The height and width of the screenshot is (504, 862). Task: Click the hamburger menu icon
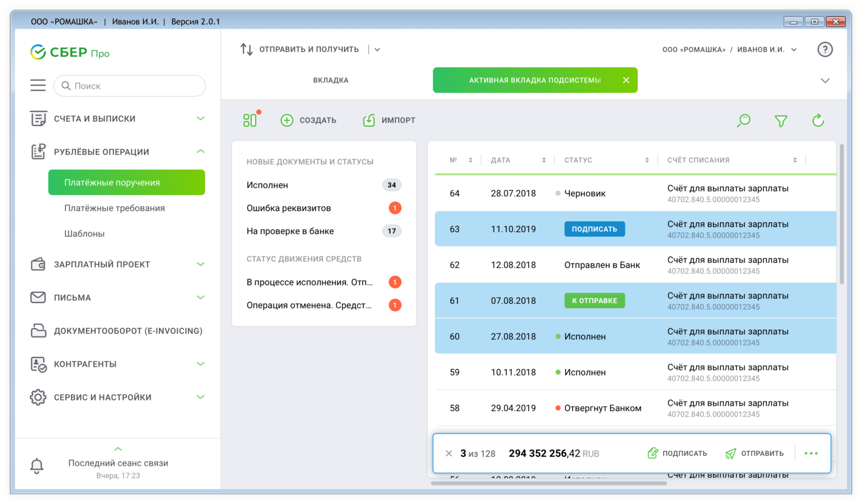coord(38,85)
